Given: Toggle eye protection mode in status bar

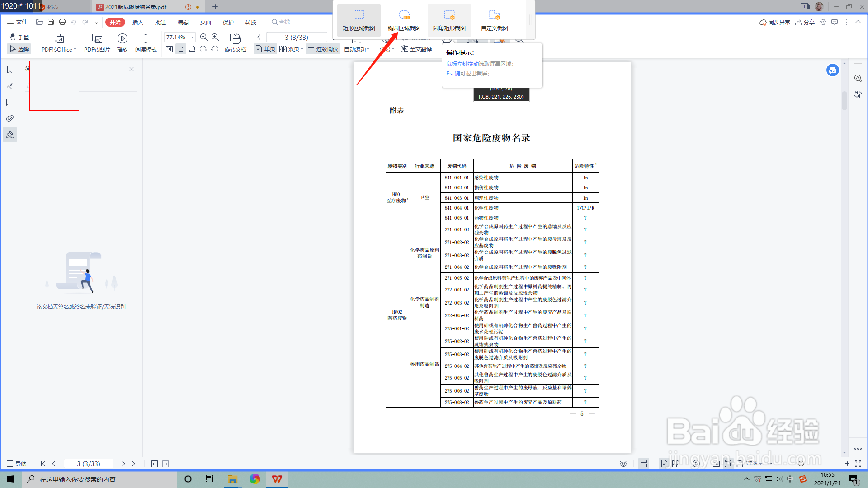Looking at the screenshot, I should 623,464.
